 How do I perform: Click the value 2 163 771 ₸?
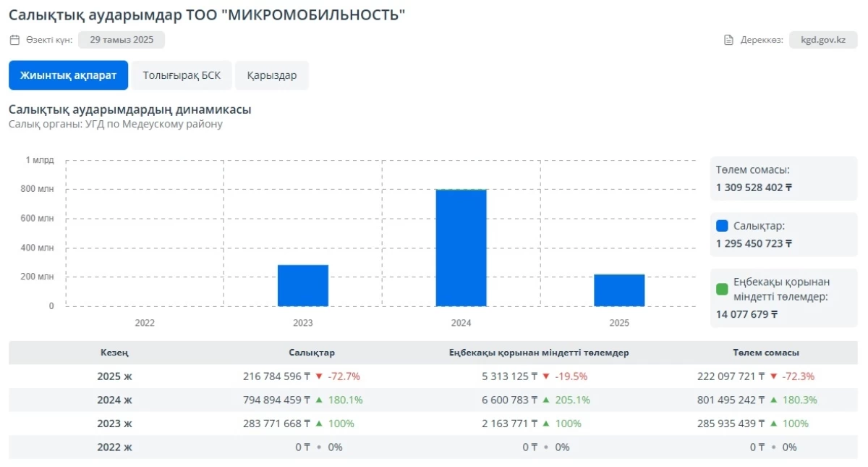click(x=510, y=424)
